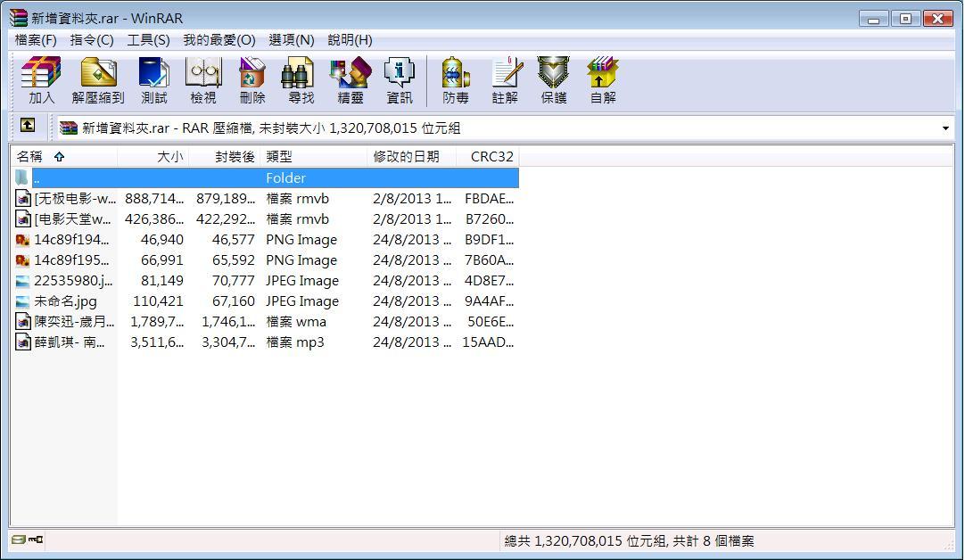Click the size value 888,714...
This screenshot has width=965, height=560.
click(154, 198)
